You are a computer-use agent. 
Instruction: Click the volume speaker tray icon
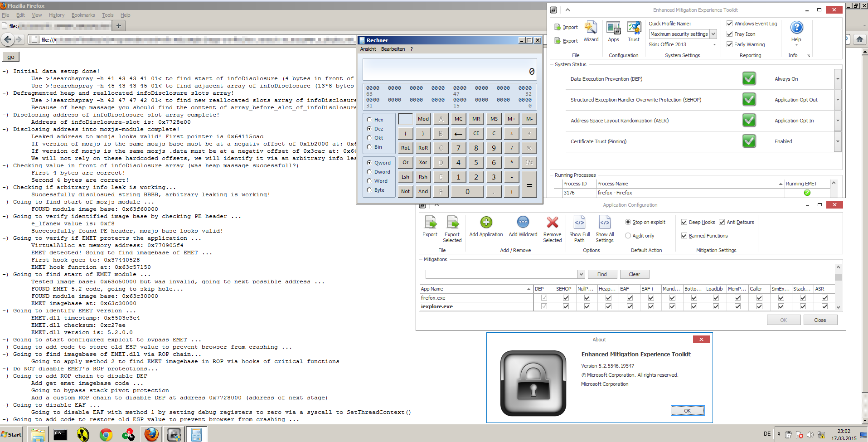[810, 435]
